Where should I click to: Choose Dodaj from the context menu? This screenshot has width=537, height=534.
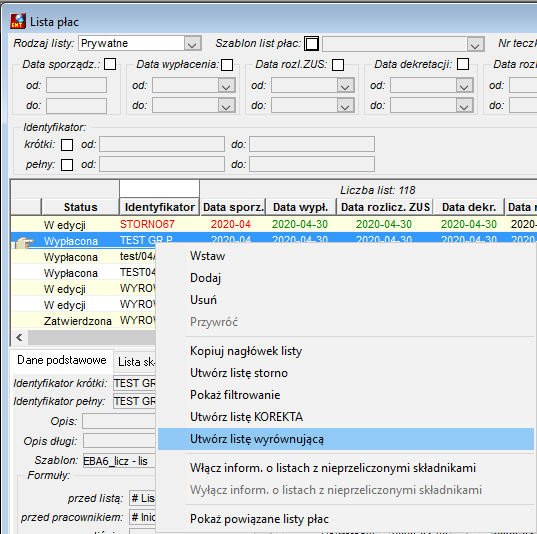(x=346, y=278)
